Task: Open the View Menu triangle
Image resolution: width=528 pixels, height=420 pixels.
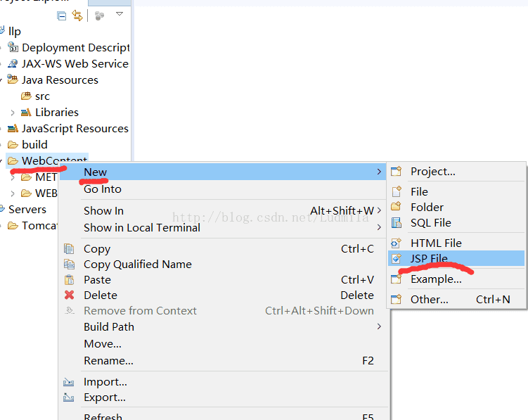Action: (x=120, y=14)
